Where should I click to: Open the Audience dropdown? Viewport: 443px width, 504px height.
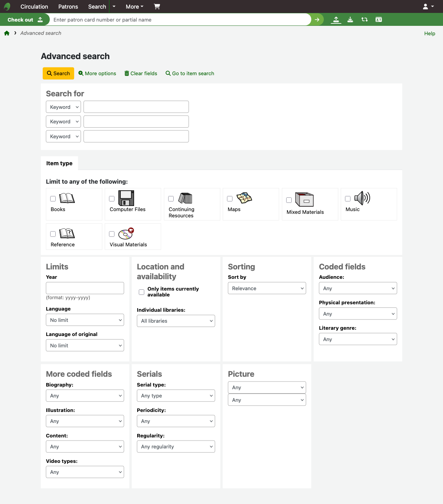358,288
